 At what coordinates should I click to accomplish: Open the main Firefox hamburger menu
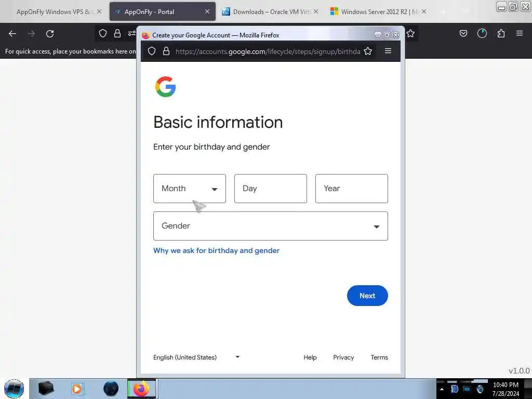(x=520, y=33)
